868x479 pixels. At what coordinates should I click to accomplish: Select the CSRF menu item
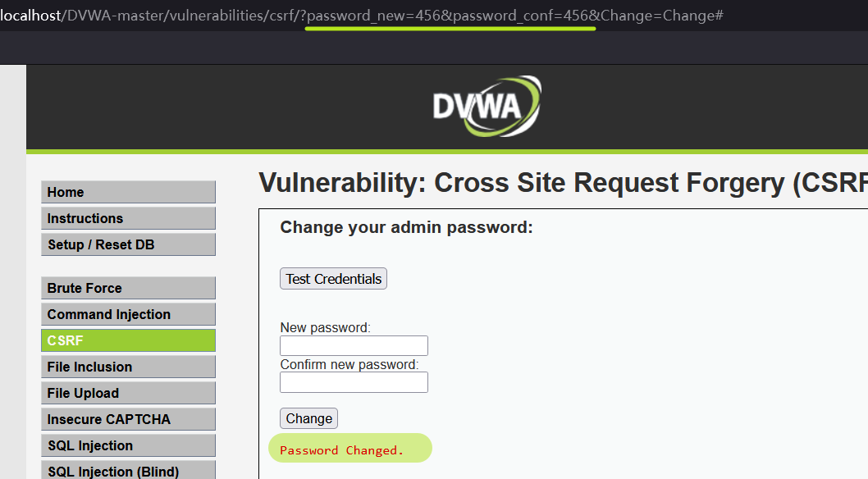[128, 340]
